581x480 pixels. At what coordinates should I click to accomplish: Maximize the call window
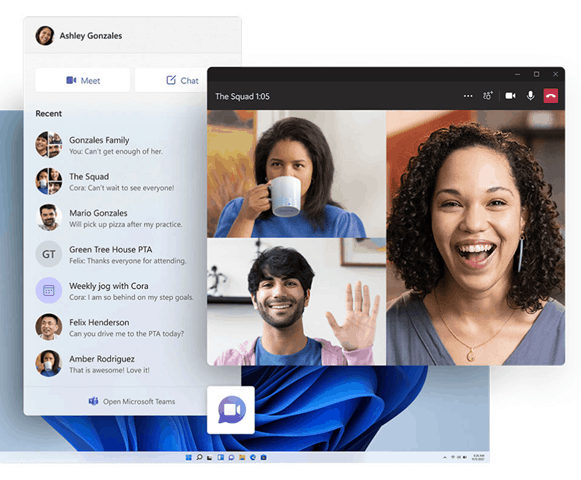(x=536, y=75)
